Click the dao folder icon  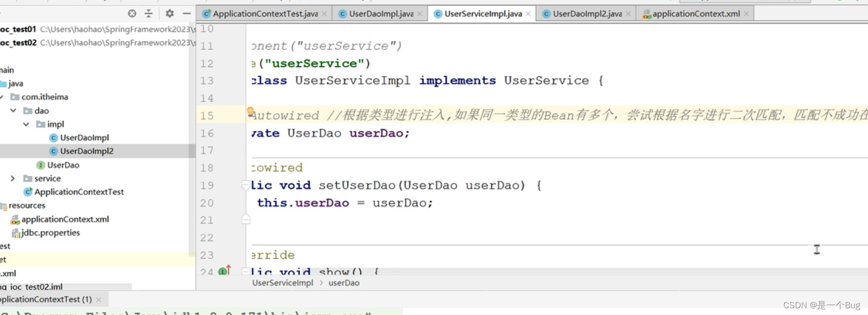(x=28, y=111)
